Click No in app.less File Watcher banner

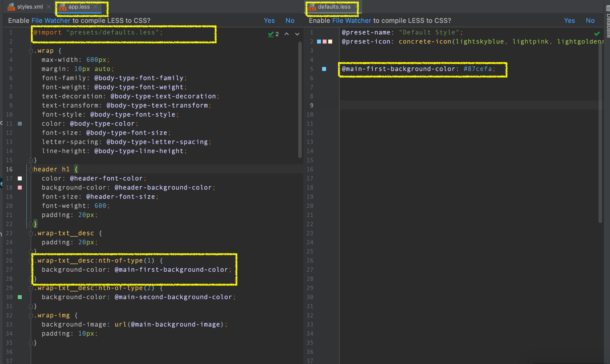290,21
